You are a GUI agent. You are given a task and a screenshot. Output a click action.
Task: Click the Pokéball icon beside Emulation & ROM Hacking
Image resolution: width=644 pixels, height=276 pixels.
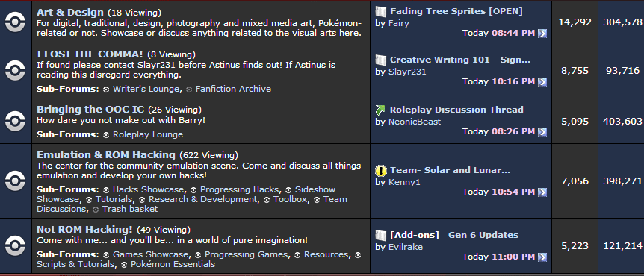tap(15, 181)
